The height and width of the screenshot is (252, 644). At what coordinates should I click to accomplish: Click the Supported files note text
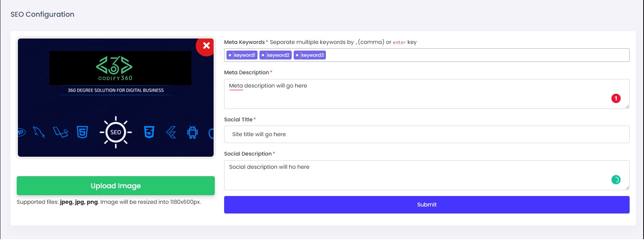109,202
